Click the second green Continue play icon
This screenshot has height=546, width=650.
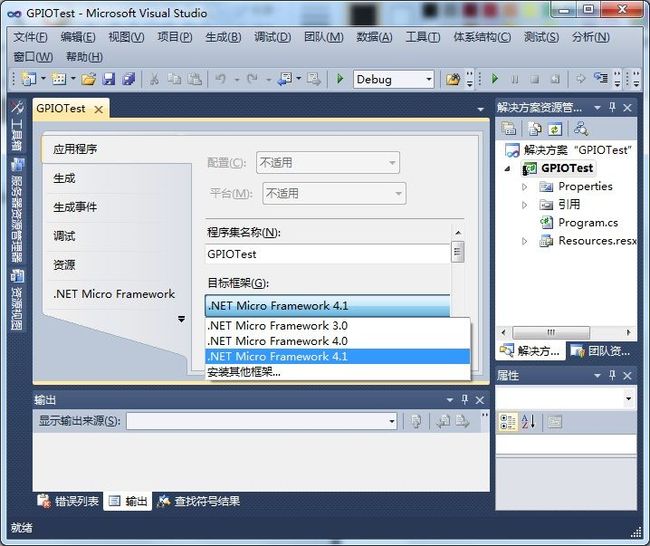[495, 79]
